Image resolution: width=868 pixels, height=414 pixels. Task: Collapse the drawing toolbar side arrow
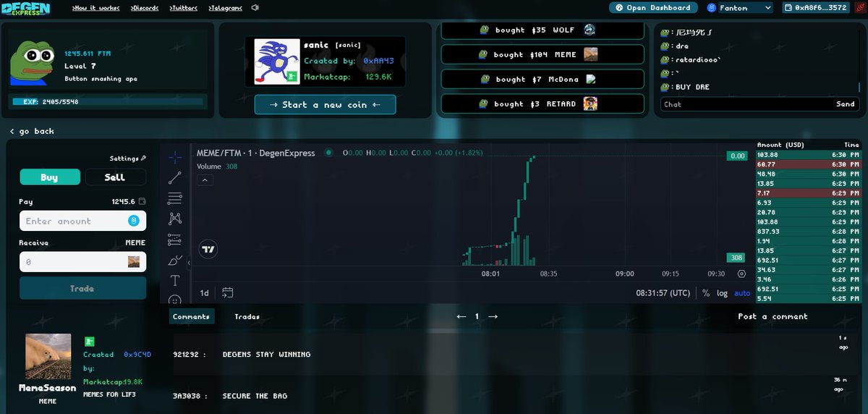click(189, 264)
